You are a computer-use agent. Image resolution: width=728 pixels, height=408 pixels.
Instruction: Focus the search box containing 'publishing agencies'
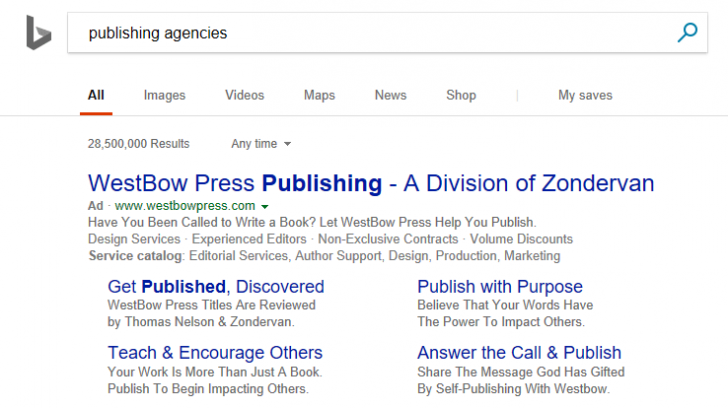coord(387,32)
